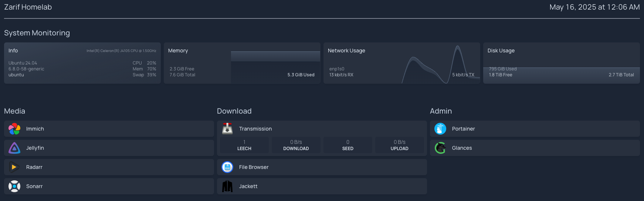Collapse the Download group heading
The image size is (644, 201).
pos(234,111)
